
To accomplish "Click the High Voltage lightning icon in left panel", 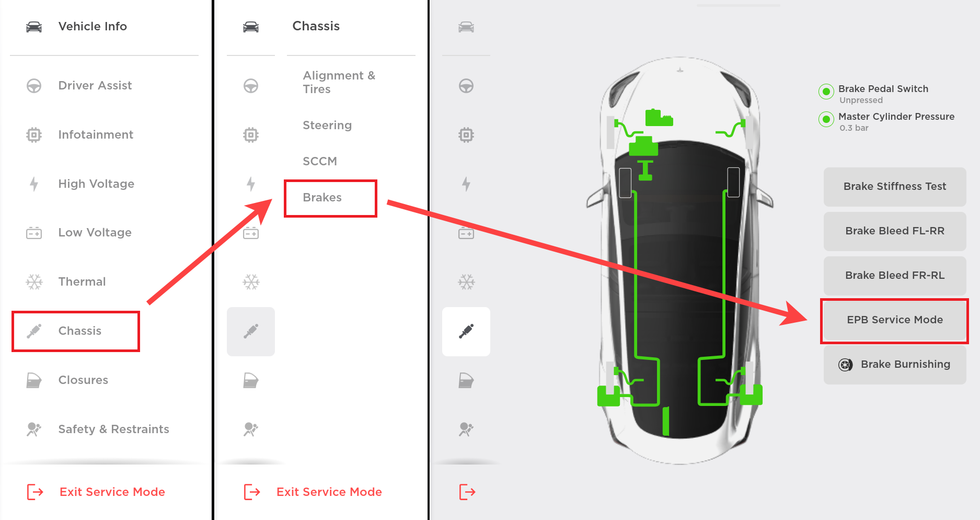I will [34, 184].
